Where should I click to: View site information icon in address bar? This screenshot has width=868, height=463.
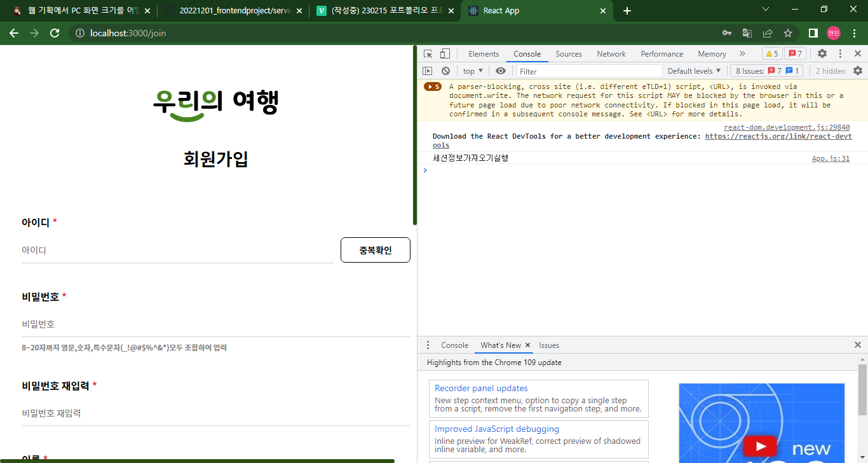80,33
